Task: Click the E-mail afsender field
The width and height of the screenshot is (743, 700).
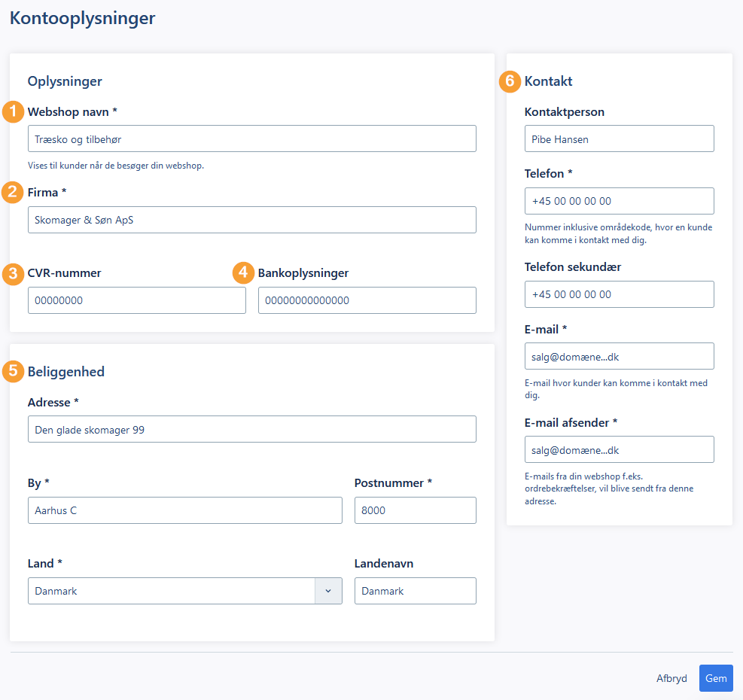Action: pyautogui.click(x=620, y=449)
